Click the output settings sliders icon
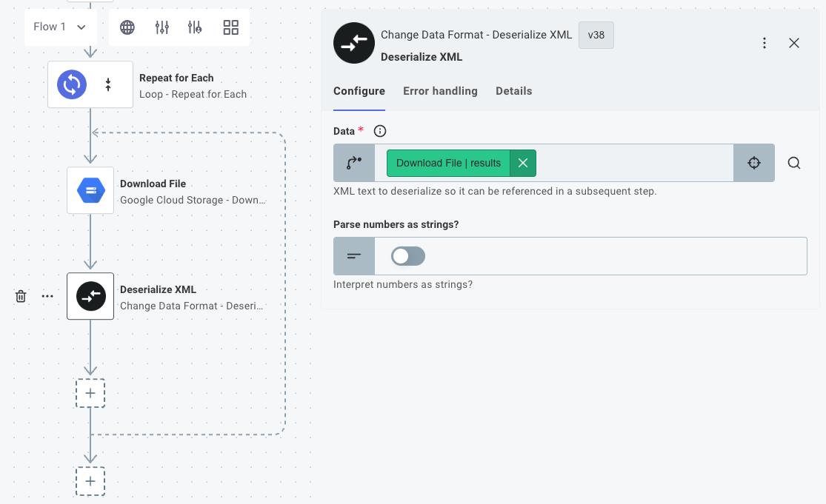This screenshot has width=826, height=504. [194, 27]
